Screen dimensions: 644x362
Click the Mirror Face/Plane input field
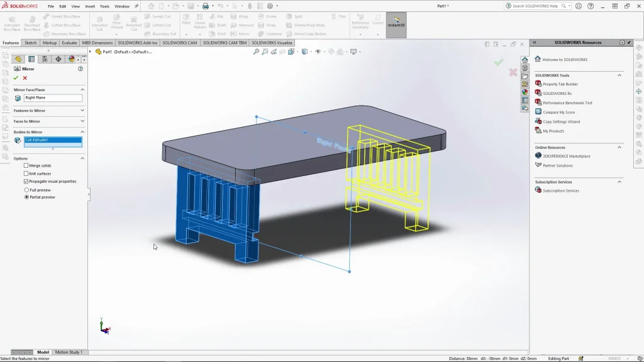coord(53,98)
